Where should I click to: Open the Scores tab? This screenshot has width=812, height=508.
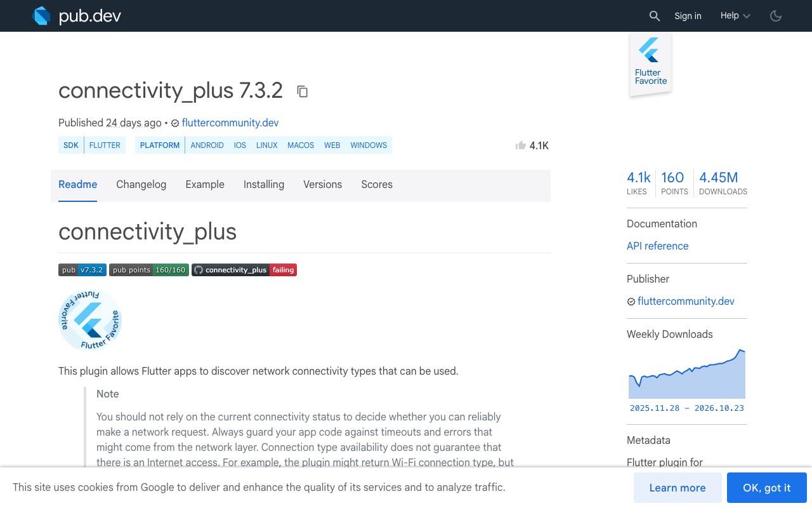[x=377, y=185]
